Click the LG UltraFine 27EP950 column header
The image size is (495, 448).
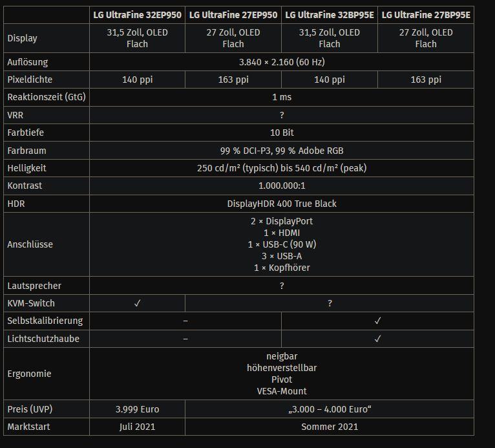tap(233, 15)
